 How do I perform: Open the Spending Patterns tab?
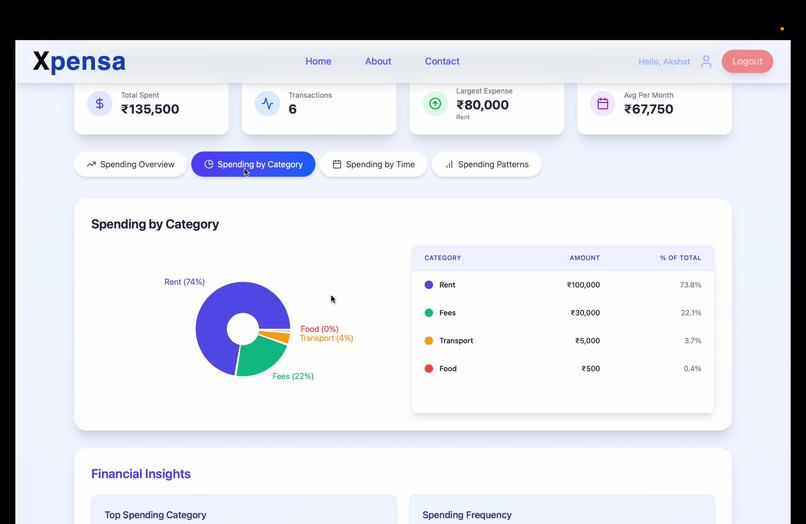coord(486,164)
